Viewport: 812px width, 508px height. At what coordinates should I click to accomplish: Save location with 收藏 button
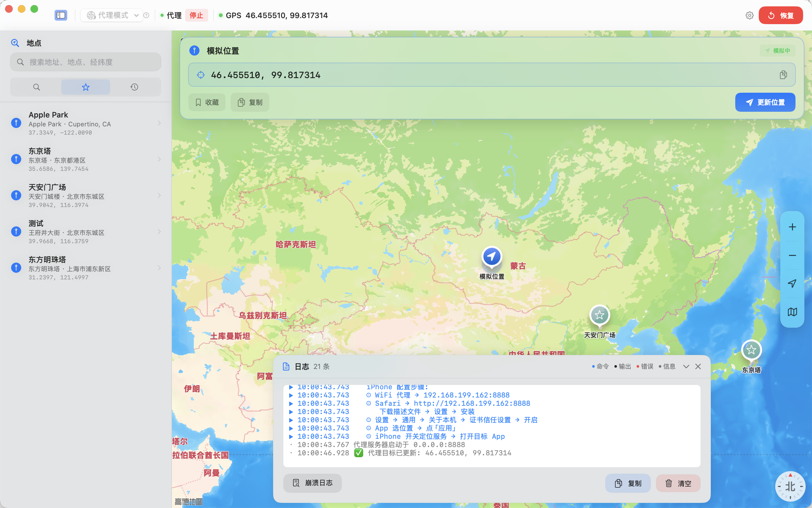click(x=207, y=102)
